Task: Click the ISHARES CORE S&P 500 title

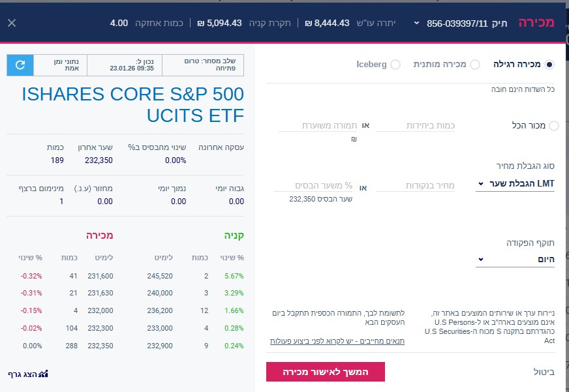Action: (x=132, y=104)
